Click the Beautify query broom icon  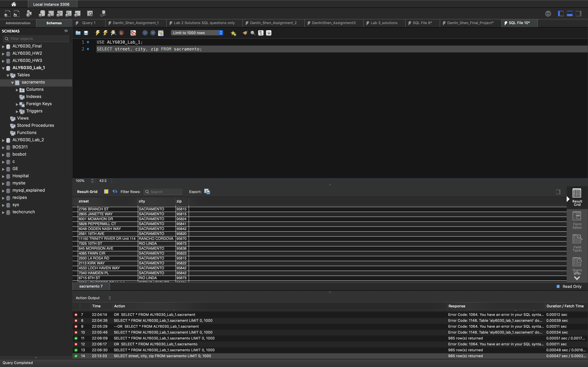point(245,33)
